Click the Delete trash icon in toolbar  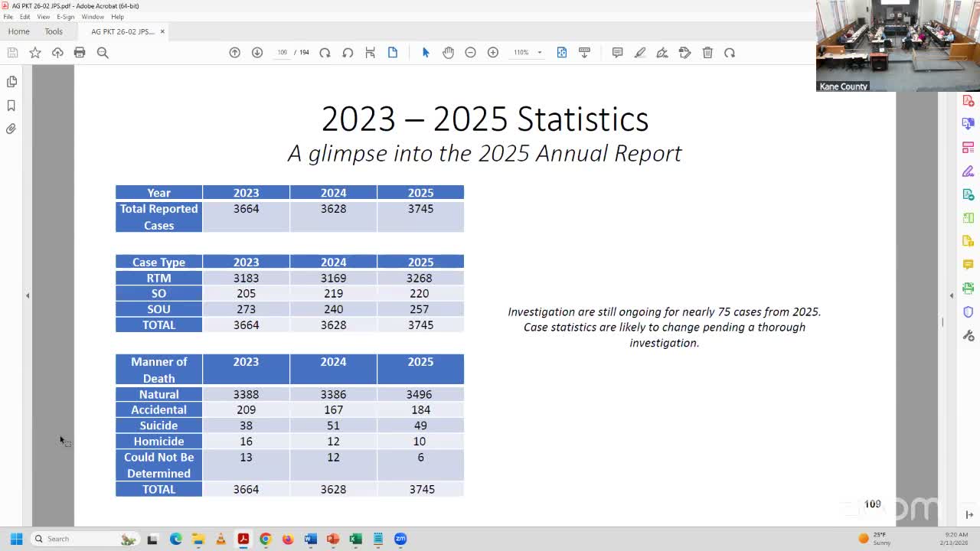pos(707,52)
